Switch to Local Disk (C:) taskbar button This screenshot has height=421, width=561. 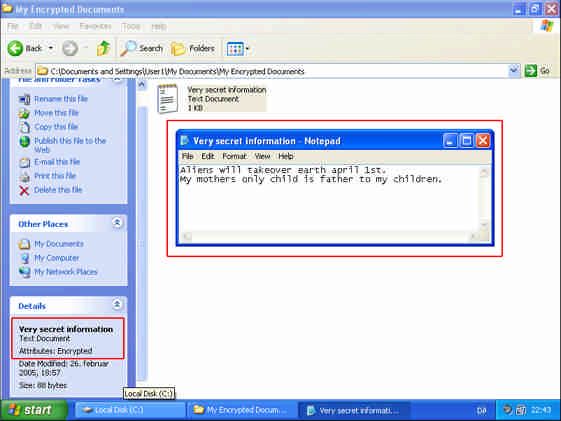(130, 410)
